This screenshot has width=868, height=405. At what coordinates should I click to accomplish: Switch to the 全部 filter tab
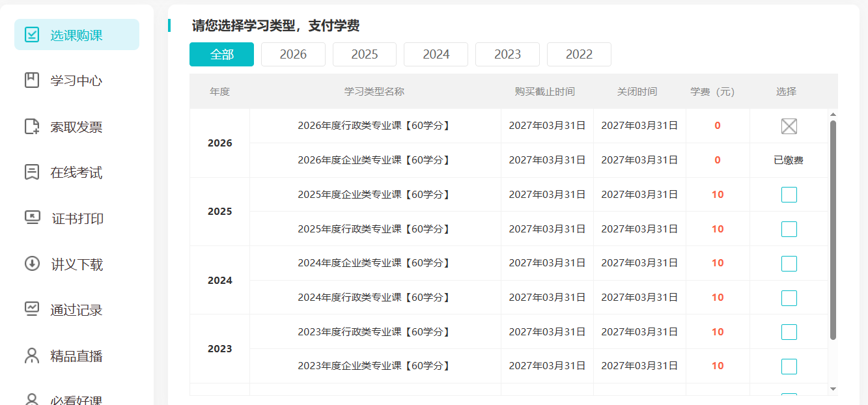(x=221, y=55)
